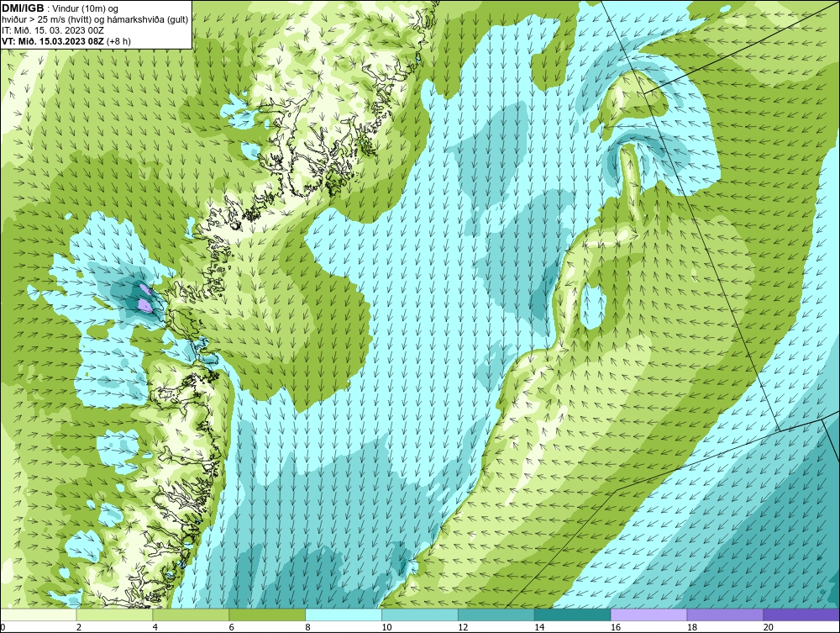Viewport: 840px width, 633px height.
Task: Select the 16–18 m/s lavender swatch
Action: [x=648, y=615]
